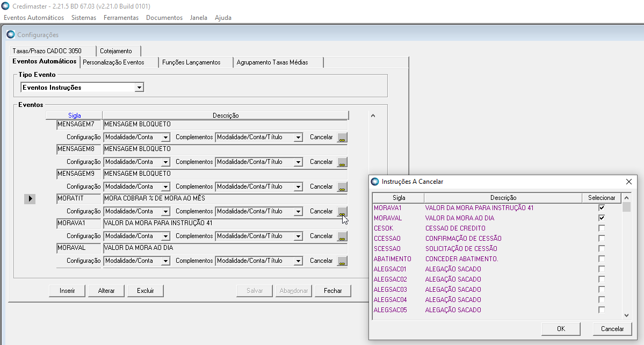644x345 pixels.
Task: Click the Credimaster application icon in title bar
Action: tap(5, 6)
